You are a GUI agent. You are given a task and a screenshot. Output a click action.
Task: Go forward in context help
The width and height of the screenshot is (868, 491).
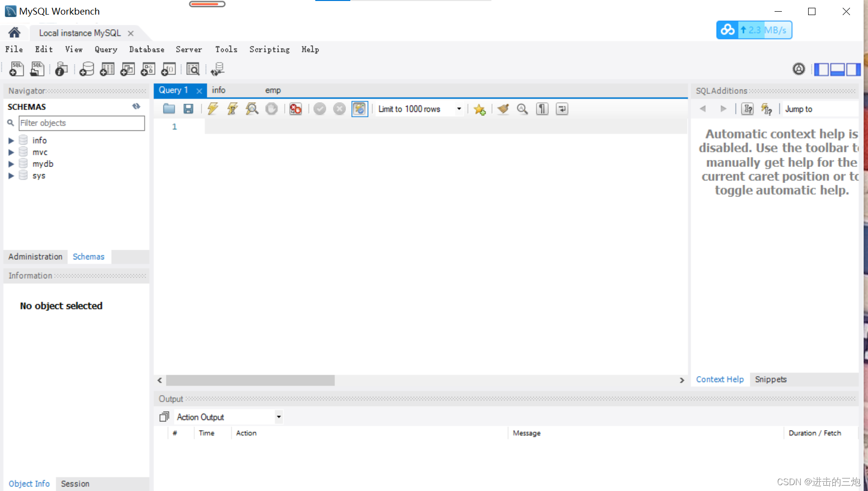click(x=723, y=109)
